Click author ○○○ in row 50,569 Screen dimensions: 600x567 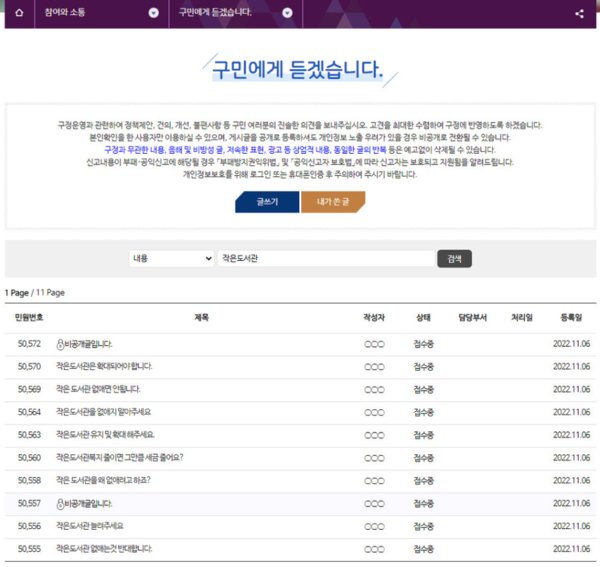coord(374,389)
